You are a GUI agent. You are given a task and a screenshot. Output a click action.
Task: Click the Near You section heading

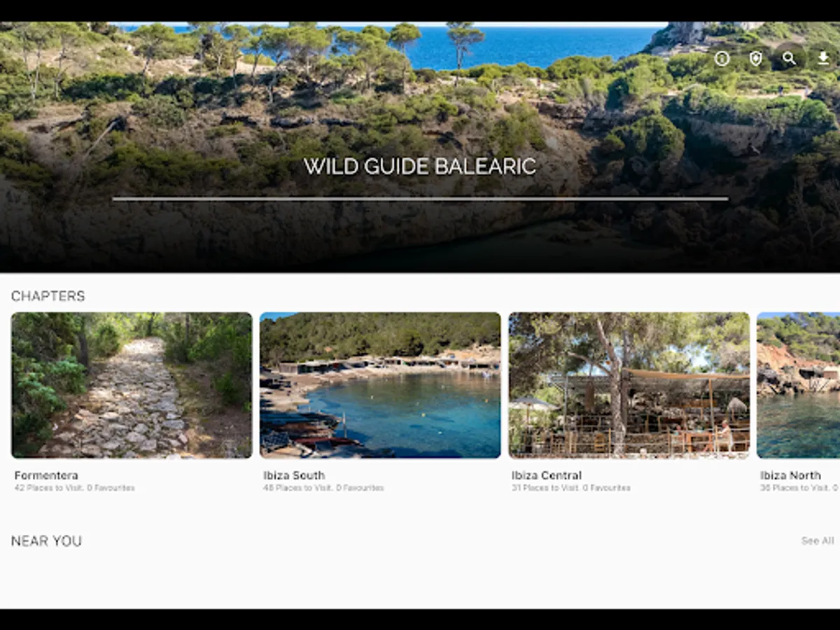click(46, 541)
